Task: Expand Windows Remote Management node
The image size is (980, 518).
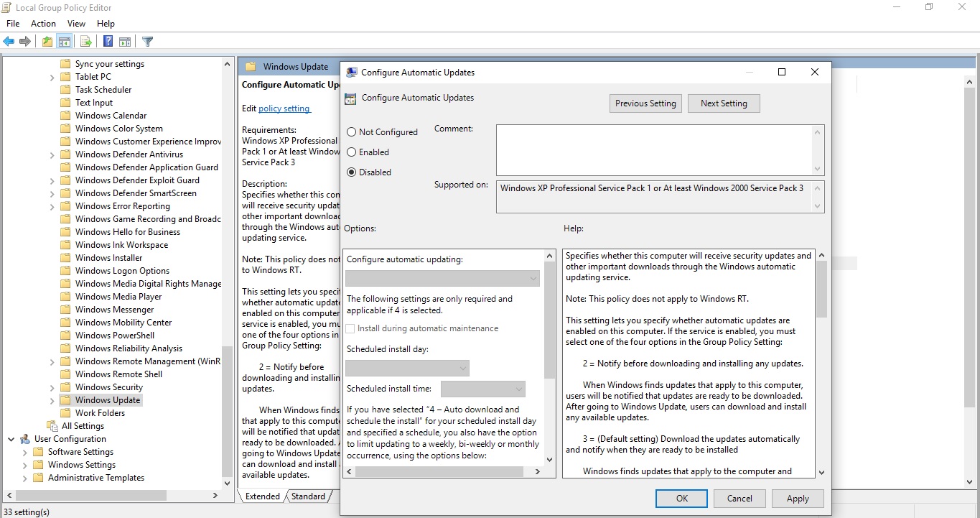Action: tap(52, 361)
